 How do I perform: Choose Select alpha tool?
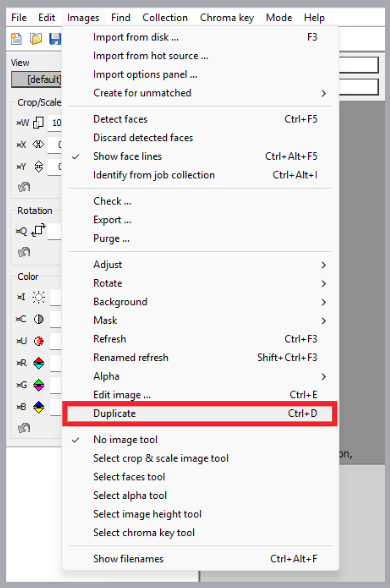(x=200, y=495)
